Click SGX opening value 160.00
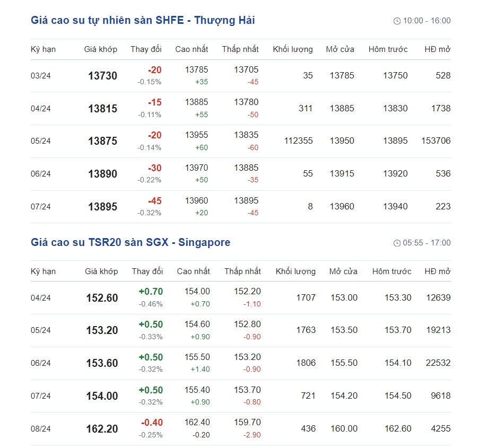479x448 pixels. coord(344,429)
